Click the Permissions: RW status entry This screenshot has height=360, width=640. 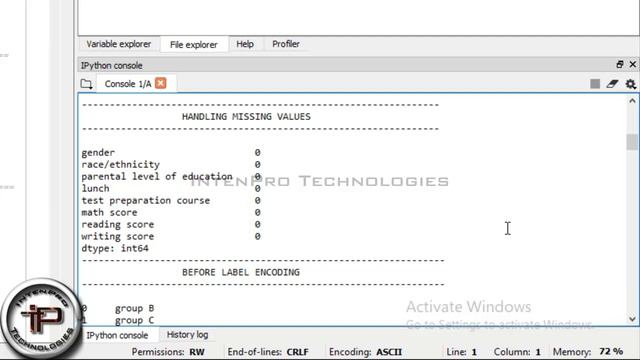[168, 352]
